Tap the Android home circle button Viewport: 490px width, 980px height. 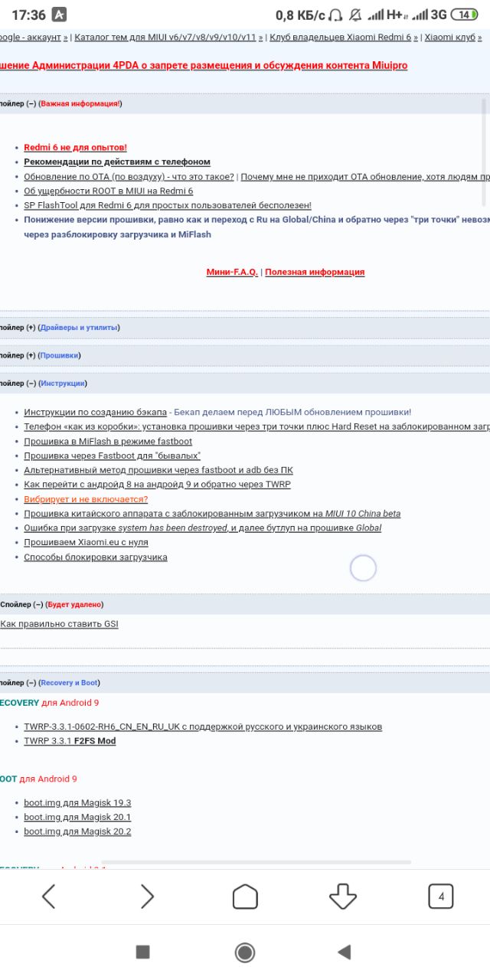245,952
